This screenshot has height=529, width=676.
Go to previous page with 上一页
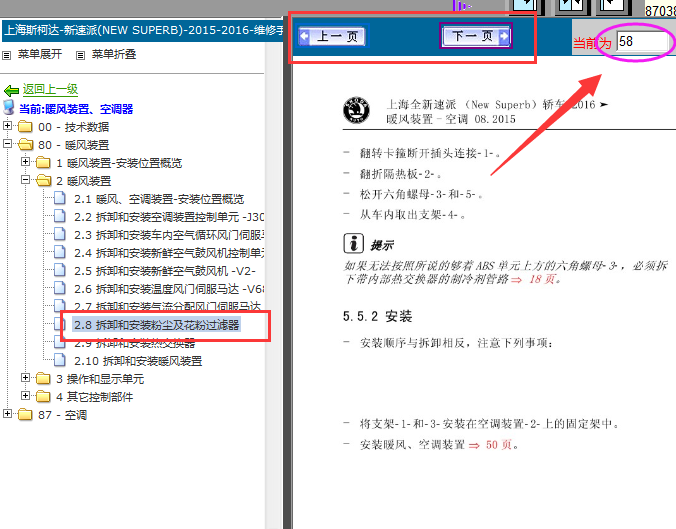332,36
